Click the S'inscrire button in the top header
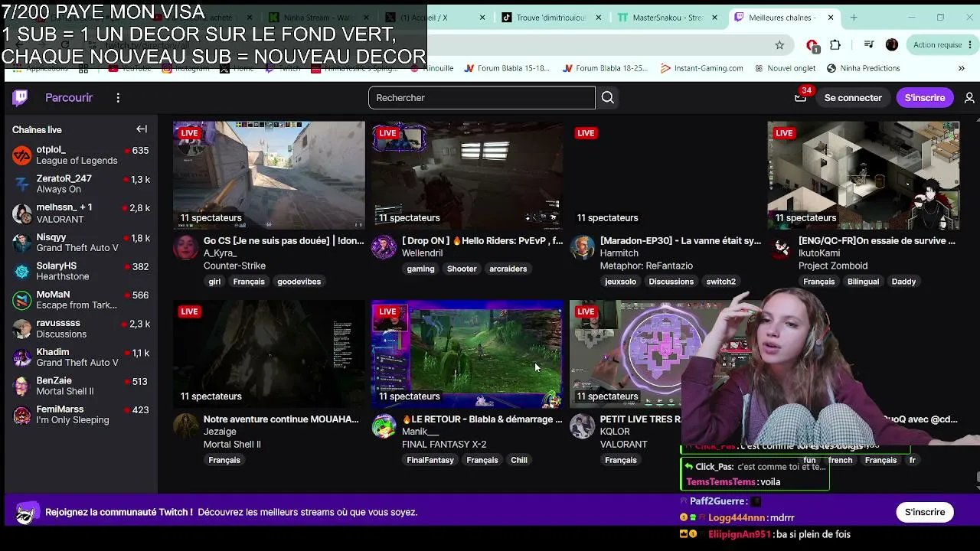This screenshot has width=980, height=551. (925, 98)
